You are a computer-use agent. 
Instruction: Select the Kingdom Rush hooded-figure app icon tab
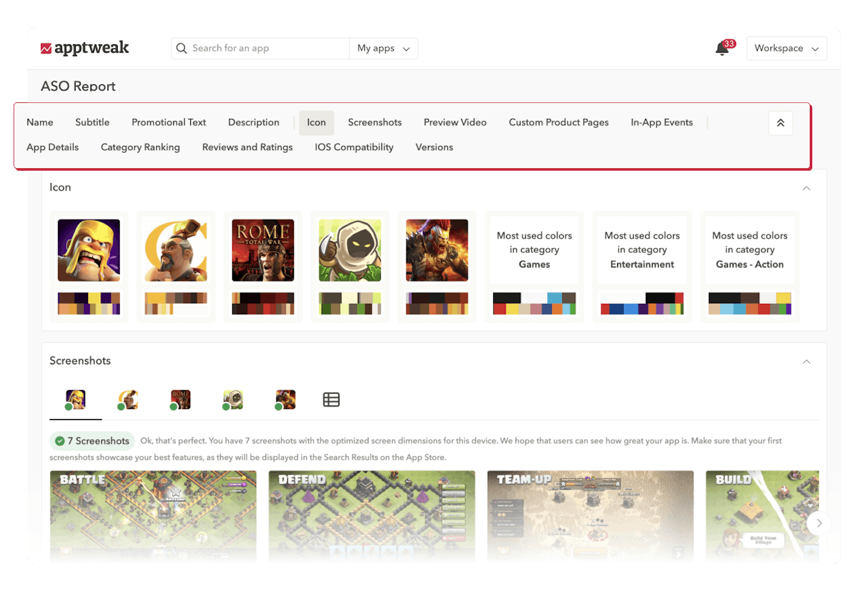(x=232, y=400)
